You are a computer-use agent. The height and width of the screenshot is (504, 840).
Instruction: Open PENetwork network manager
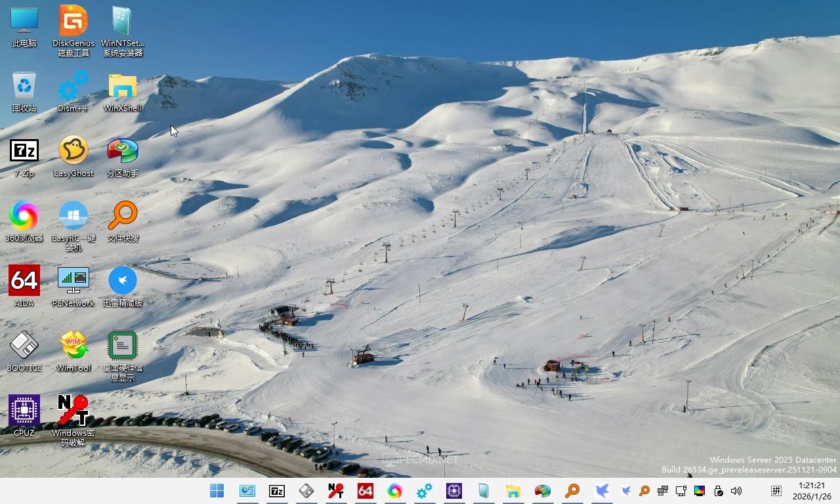click(x=73, y=280)
